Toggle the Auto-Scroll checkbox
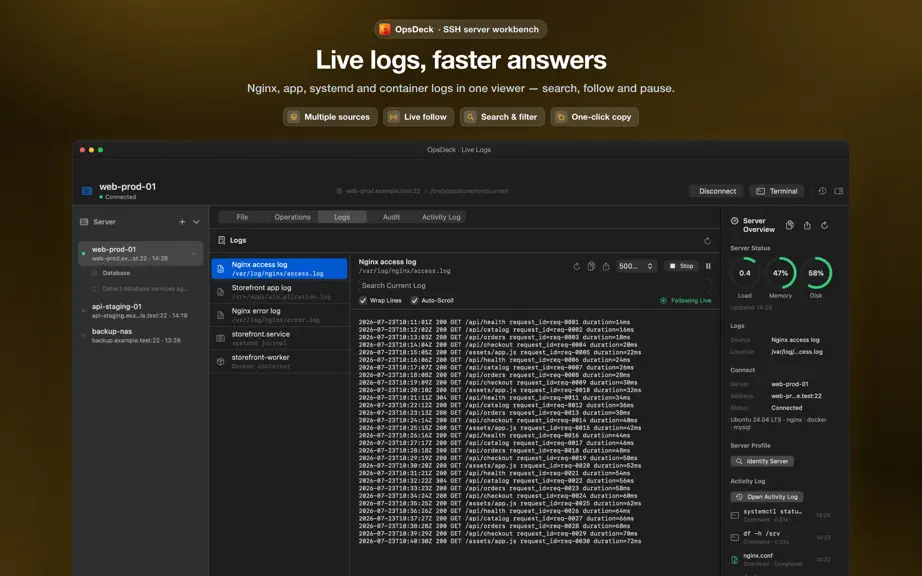Screen dimensions: 922x576 click(415, 300)
